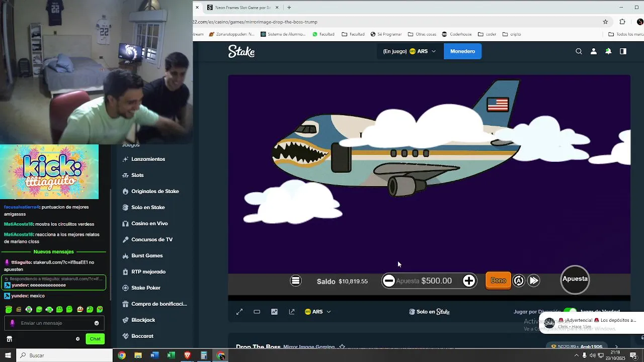Click the orange Bono button
The image size is (644, 362).
pos(498,281)
